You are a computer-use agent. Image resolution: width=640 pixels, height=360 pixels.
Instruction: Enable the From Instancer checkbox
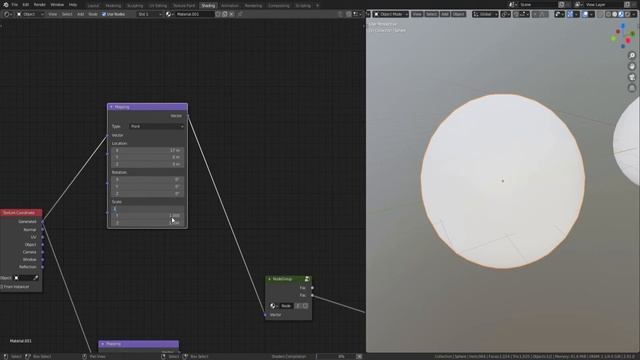(2, 287)
